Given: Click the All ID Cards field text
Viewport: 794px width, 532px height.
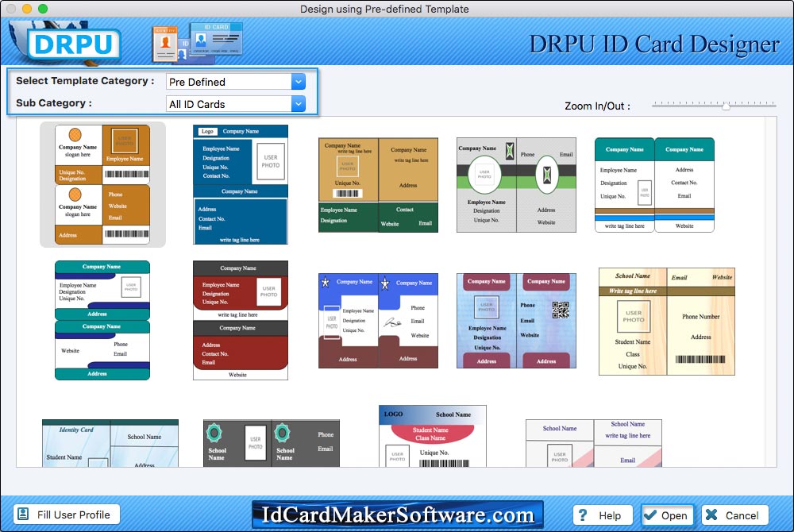Looking at the screenshot, I should click(x=197, y=104).
